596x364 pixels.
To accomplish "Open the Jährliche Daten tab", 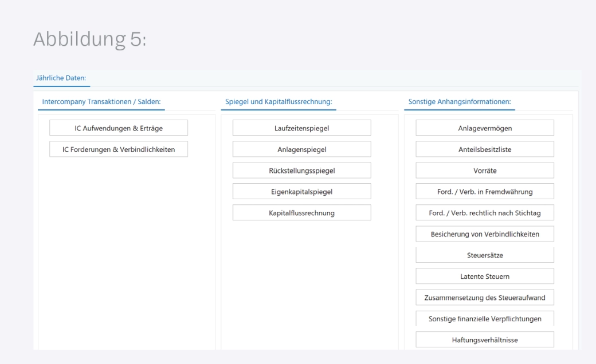I will tap(60, 78).
